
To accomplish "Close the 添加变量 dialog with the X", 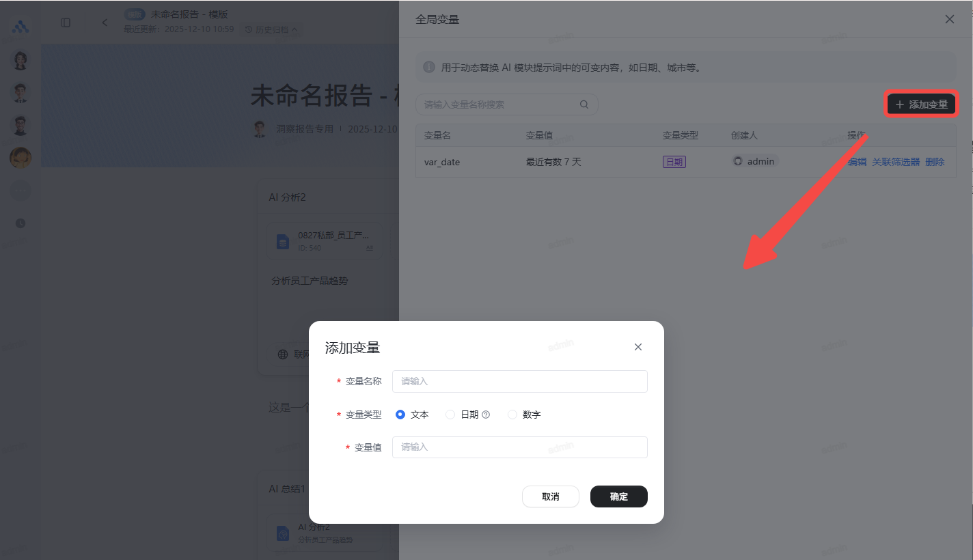I will (638, 347).
